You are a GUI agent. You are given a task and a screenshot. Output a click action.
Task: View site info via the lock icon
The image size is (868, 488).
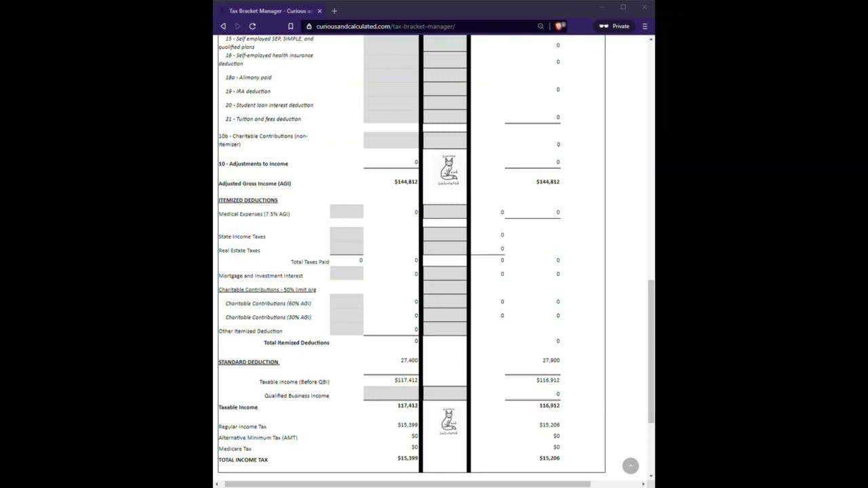point(309,26)
